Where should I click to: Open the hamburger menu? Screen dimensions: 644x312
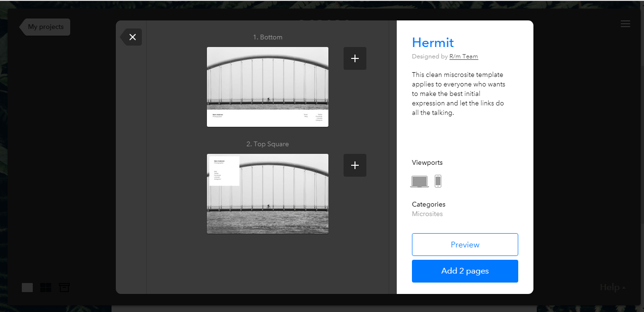[625, 24]
